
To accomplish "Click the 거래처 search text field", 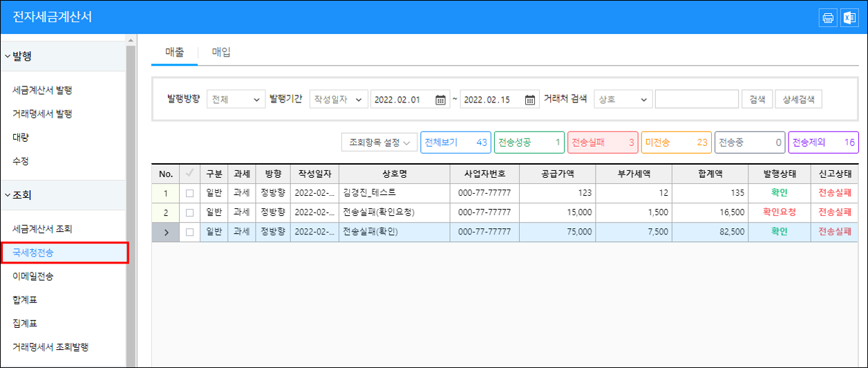I will pos(697,100).
